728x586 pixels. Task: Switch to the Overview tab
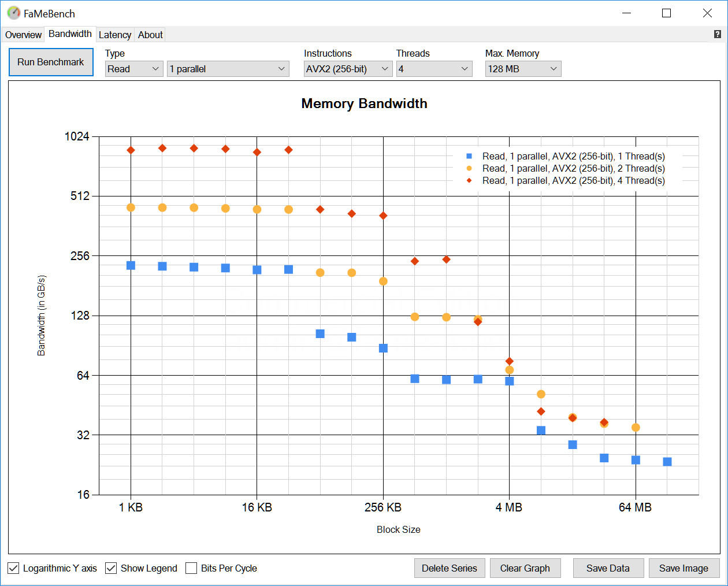[23, 35]
